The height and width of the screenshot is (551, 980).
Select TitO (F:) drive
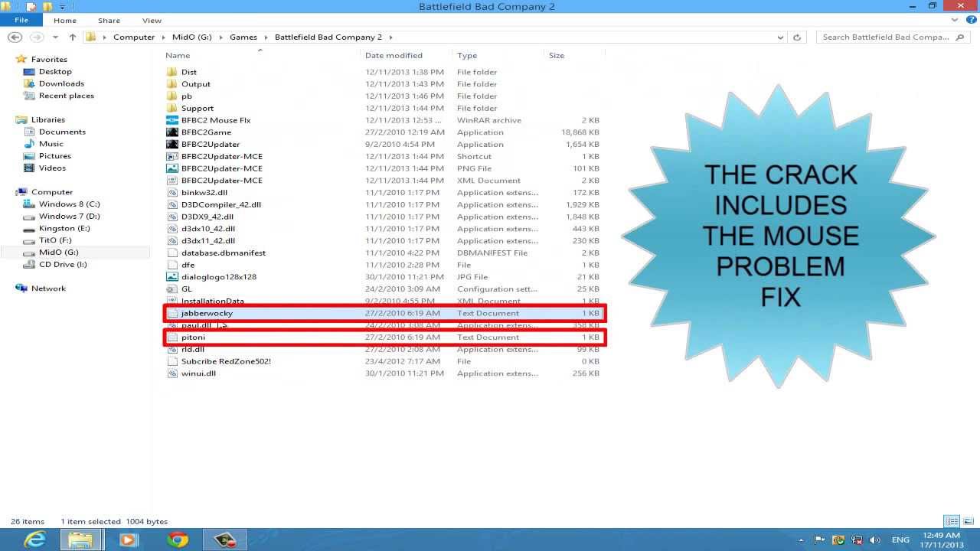pyautogui.click(x=55, y=240)
